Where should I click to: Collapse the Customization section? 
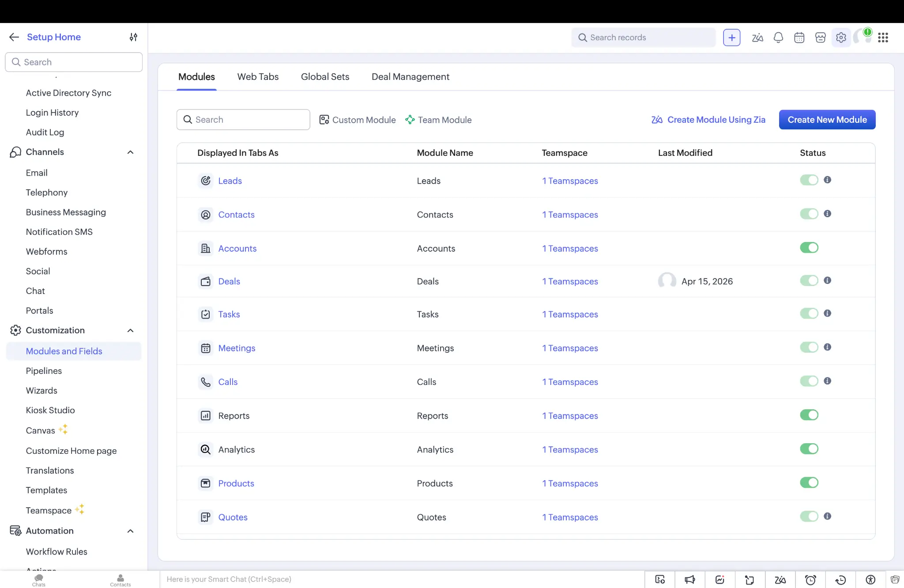pos(130,330)
